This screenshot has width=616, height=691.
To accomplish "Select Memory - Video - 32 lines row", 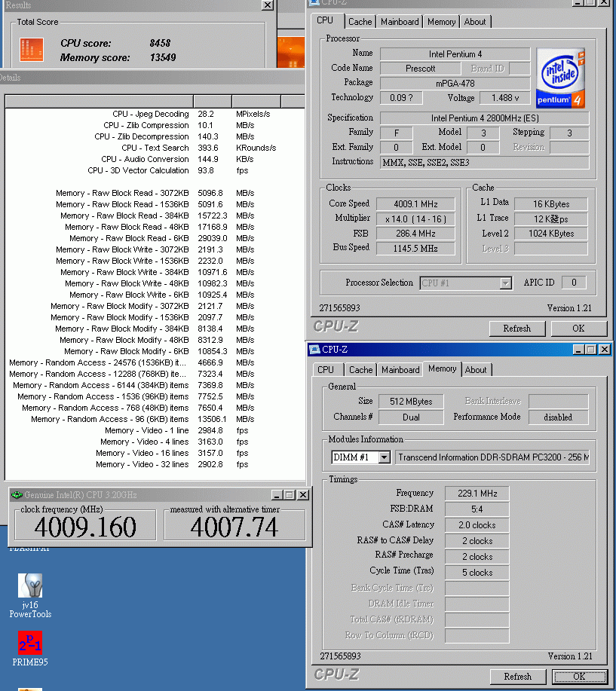I will pyautogui.click(x=155, y=464).
